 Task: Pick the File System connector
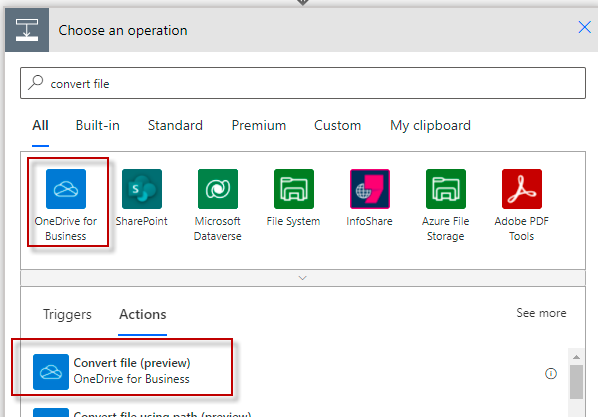(294, 189)
